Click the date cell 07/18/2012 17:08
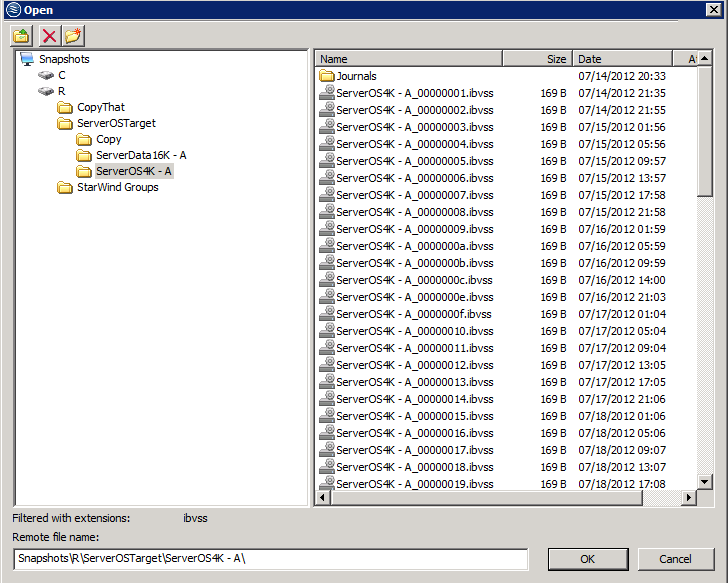 622,484
